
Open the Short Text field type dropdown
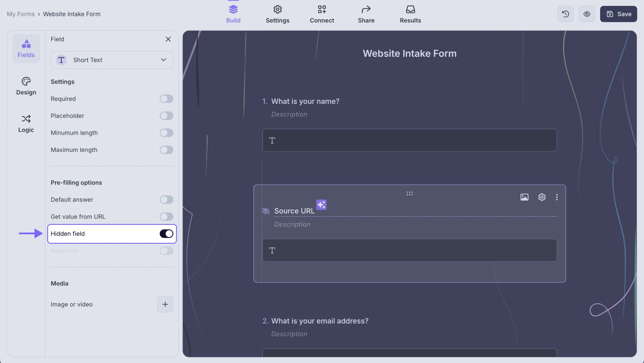point(112,60)
